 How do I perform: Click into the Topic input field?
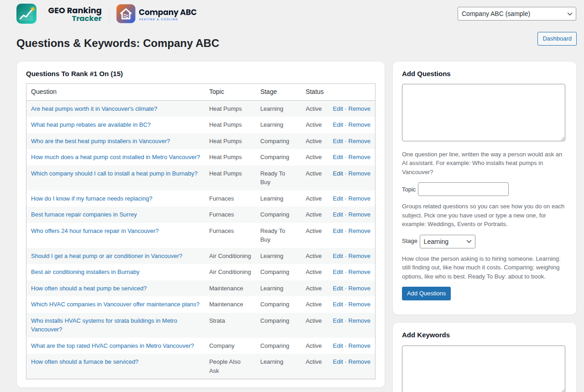coord(463,189)
